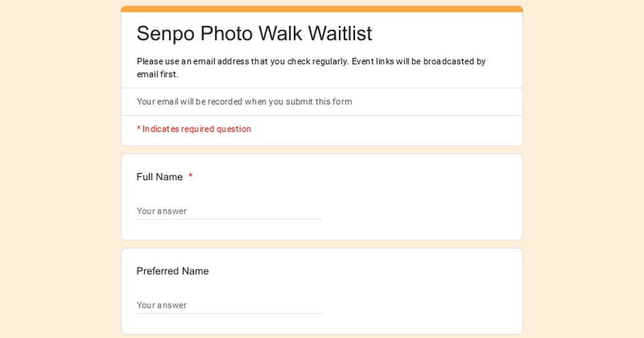Click the Full Name question label
Image resolution: width=644 pixels, height=338 pixels.
coord(159,177)
